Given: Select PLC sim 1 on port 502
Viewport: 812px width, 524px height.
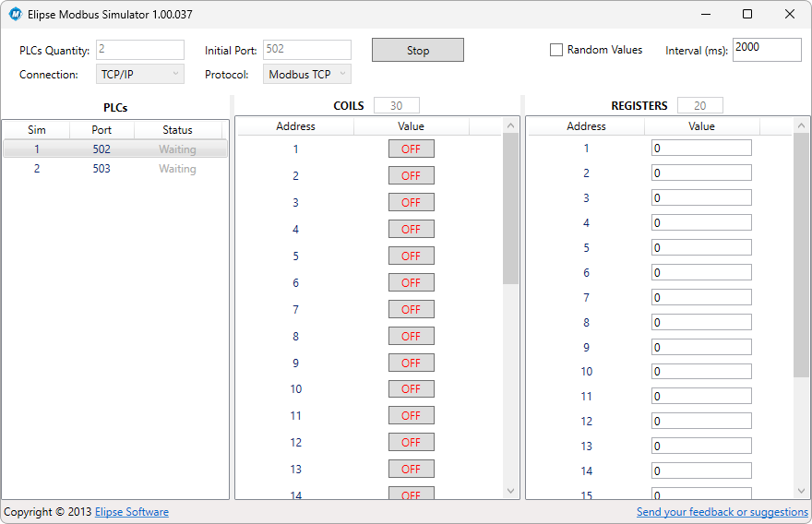Looking at the screenshot, I should (x=101, y=149).
